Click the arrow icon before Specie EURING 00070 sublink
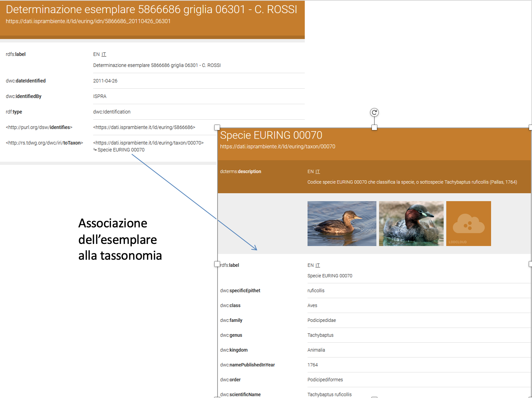 pos(95,150)
